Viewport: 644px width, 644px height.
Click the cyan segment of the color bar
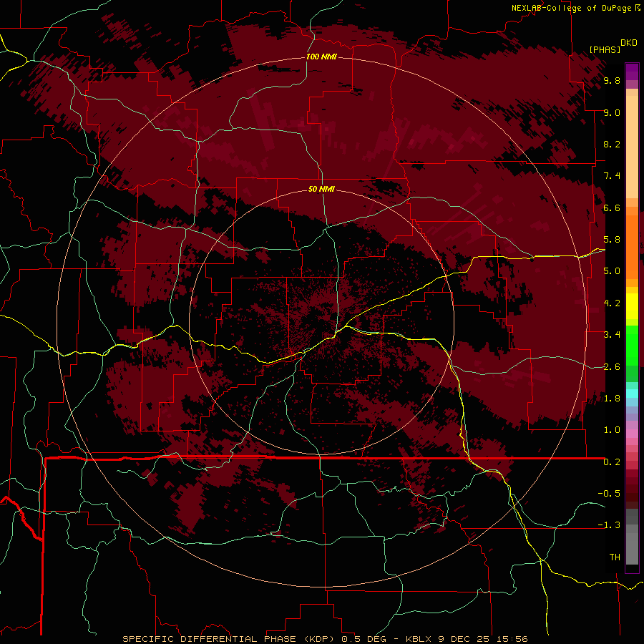tap(632, 394)
